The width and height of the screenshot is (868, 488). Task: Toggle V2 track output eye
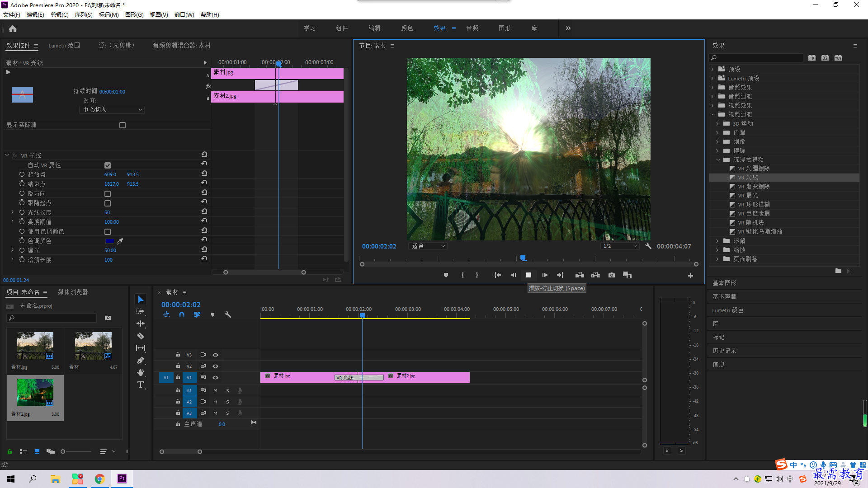(x=216, y=366)
